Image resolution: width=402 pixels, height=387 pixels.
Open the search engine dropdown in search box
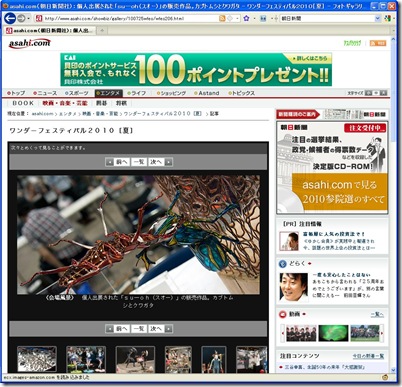tap(377, 19)
